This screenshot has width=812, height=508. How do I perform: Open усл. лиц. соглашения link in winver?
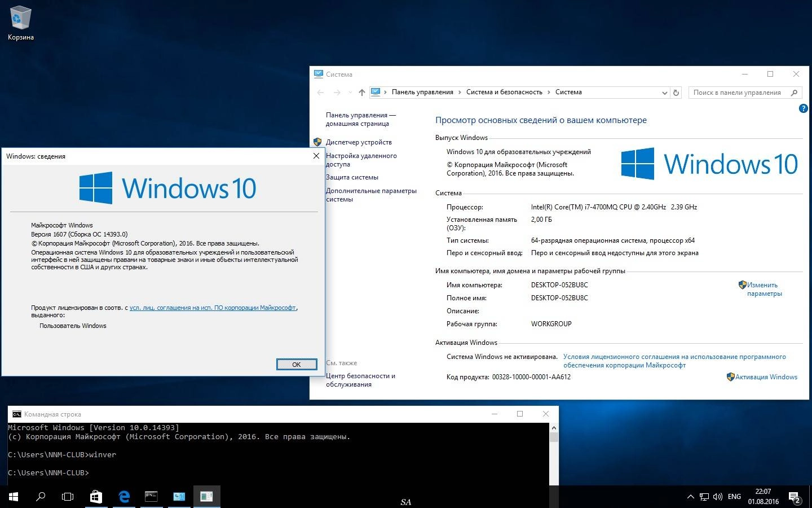tap(213, 308)
